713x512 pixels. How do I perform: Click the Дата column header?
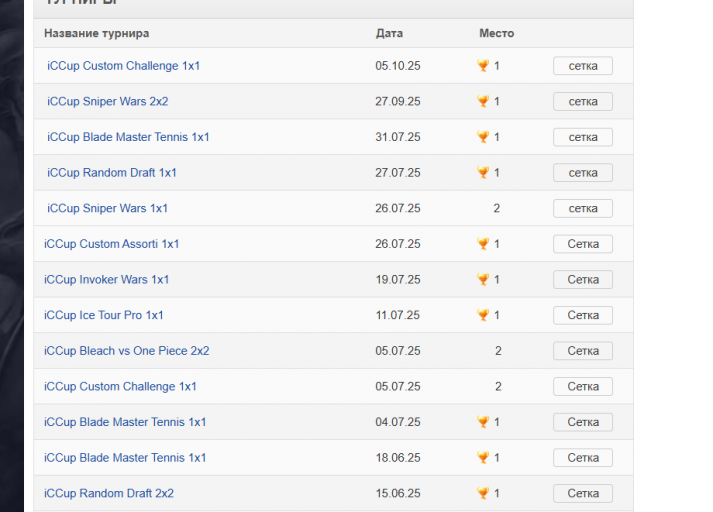tap(389, 33)
